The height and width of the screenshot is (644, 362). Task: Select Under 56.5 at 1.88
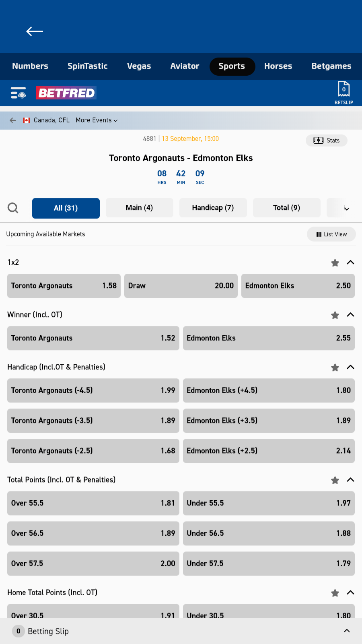coord(269,533)
